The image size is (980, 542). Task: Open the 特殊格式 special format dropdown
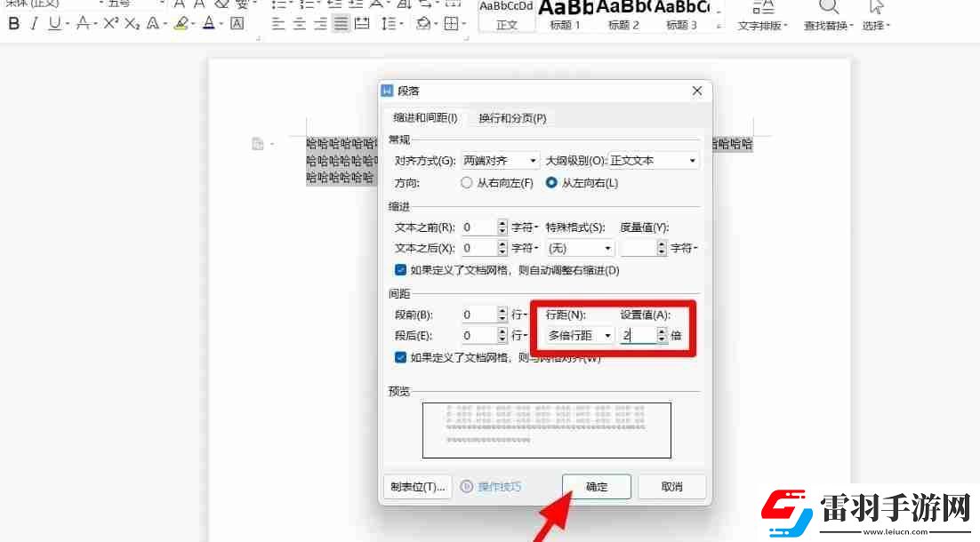point(580,249)
